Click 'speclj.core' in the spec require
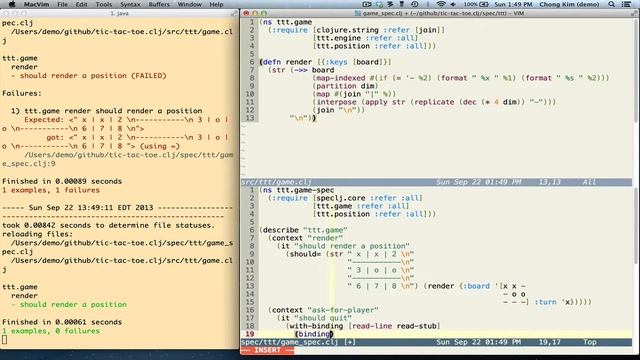640x360 pixels. (341, 198)
